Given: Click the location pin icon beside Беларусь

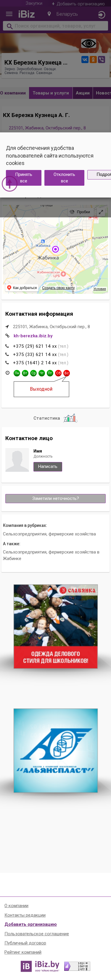Looking at the screenshot, I should tap(49, 14).
